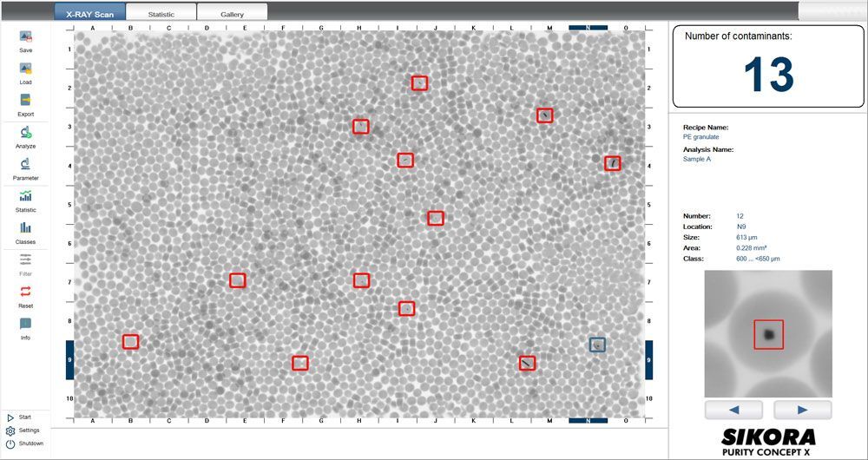Switch to the Gallery tab
The image size is (868, 460).
(x=232, y=14)
